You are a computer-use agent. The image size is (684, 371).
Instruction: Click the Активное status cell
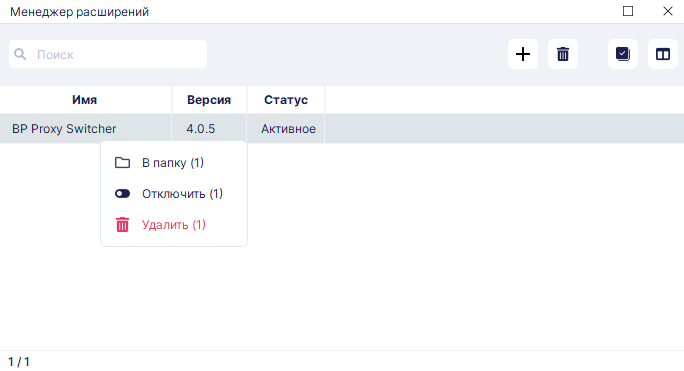(x=288, y=129)
